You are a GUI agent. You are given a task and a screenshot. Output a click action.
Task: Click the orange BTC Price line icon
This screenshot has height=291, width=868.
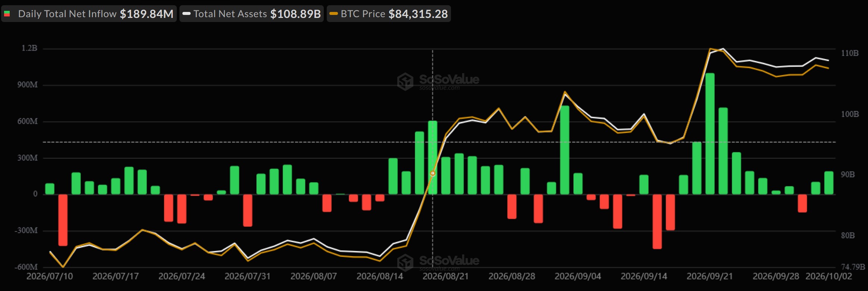click(x=334, y=14)
